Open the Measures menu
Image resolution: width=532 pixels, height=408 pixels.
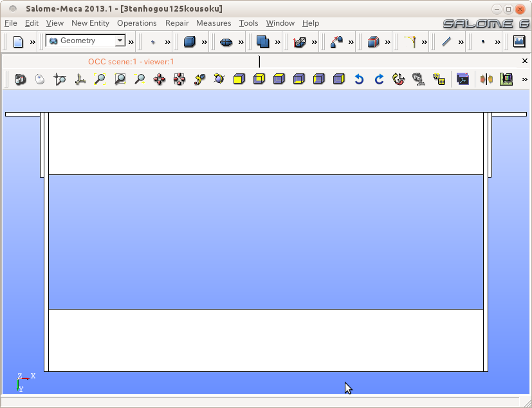214,23
